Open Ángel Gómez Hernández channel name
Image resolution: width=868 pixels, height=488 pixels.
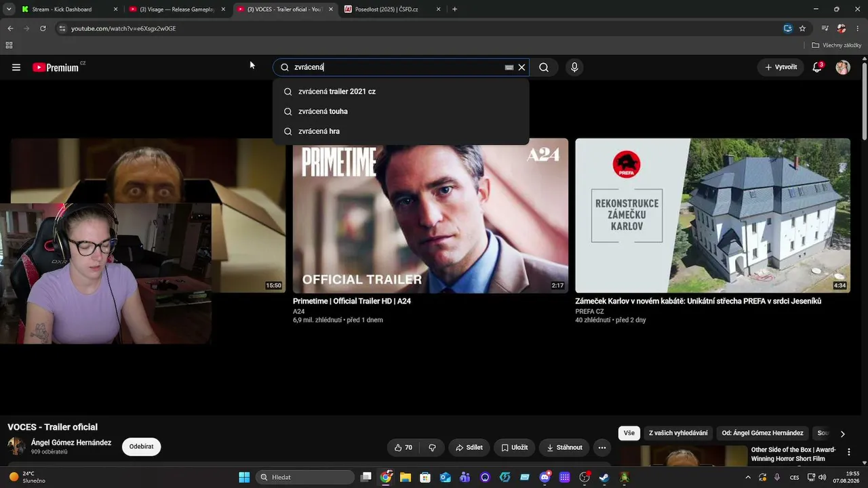(x=71, y=443)
